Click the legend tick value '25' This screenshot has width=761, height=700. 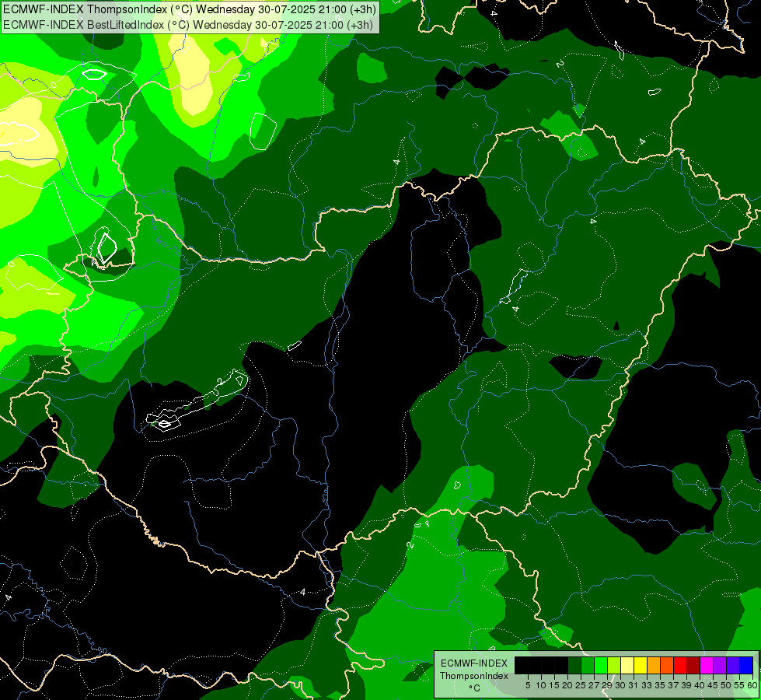(x=581, y=685)
